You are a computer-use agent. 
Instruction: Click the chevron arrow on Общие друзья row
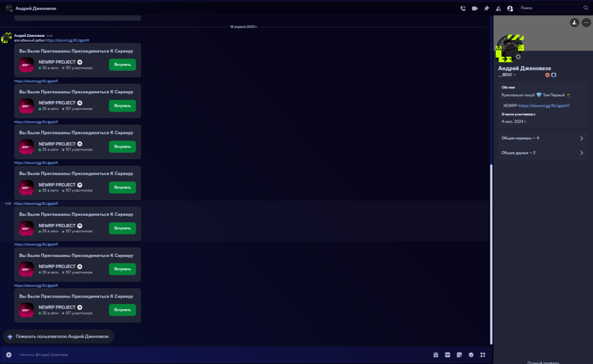point(581,153)
